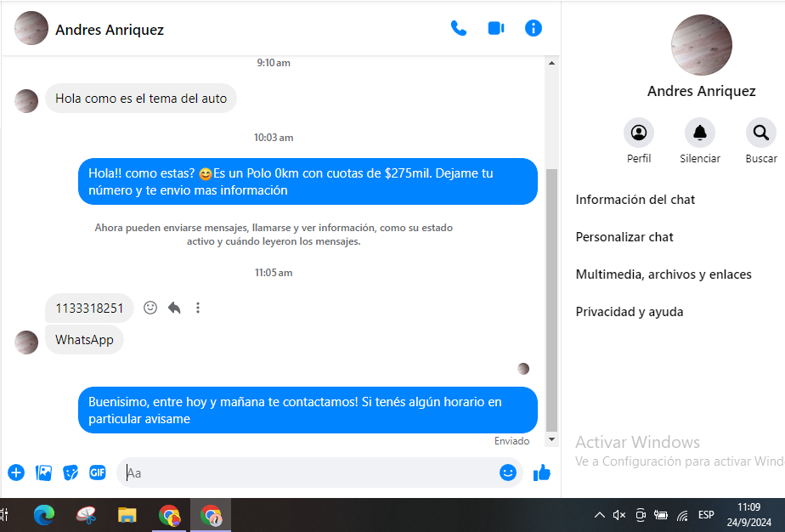Click the large profile photo in the side panel
This screenshot has width=785, height=532.
(702, 45)
